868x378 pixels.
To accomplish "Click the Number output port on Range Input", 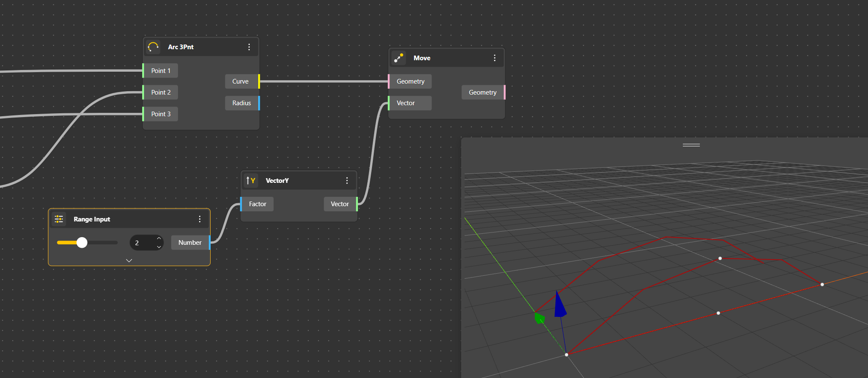I will click(x=191, y=243).
